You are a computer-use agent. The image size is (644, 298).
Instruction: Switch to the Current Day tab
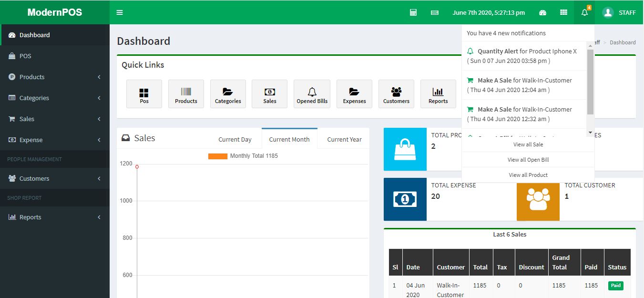coord(235,139)
